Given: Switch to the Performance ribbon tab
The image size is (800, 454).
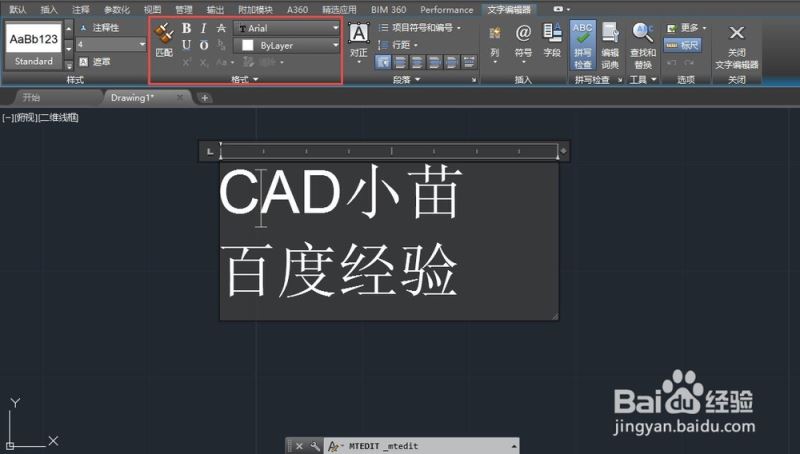Looking at the screenshot, I should (x=446, y=10).
